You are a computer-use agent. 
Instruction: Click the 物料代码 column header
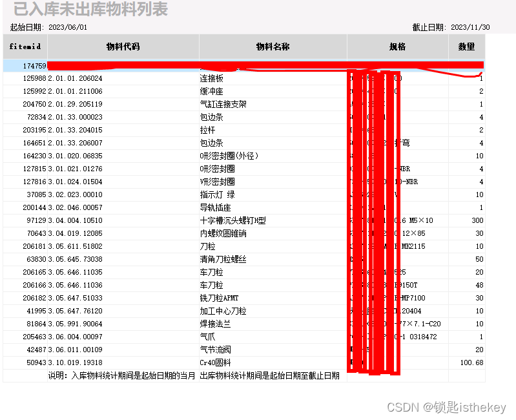(x=123, y=47)
